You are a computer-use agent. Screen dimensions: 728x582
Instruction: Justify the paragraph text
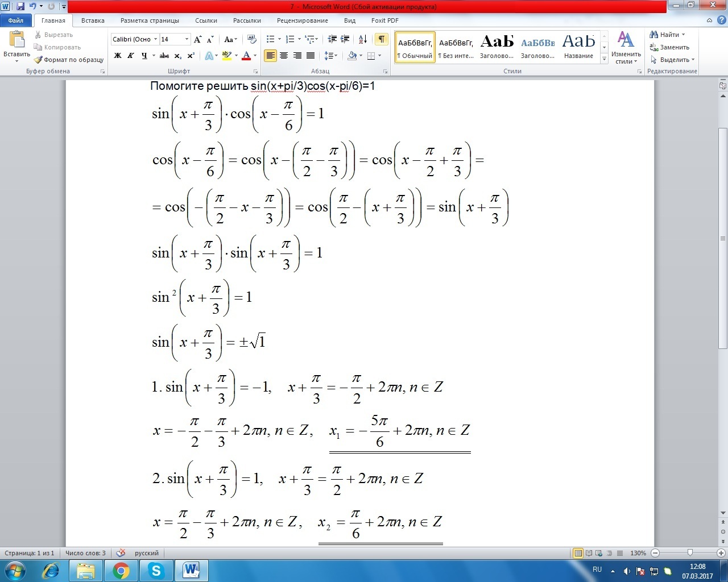coord(311,56)
